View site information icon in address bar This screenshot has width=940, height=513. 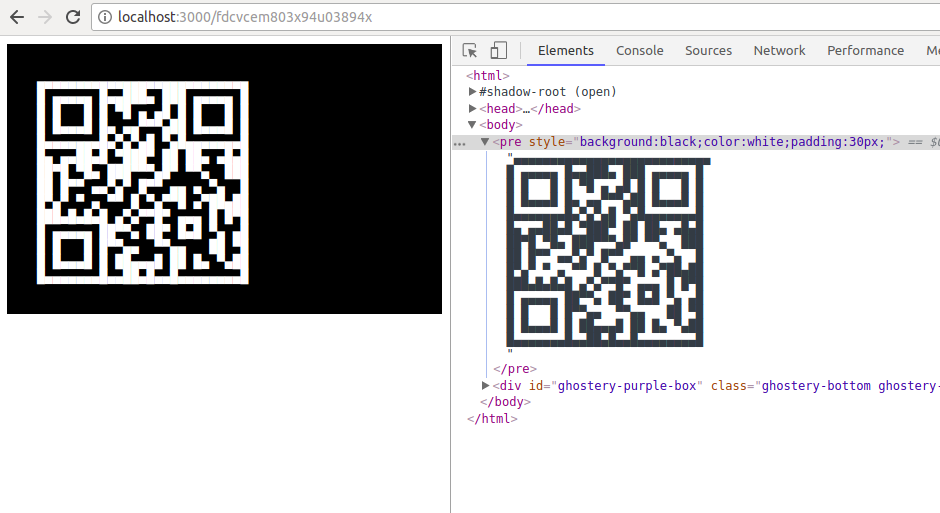105,17
